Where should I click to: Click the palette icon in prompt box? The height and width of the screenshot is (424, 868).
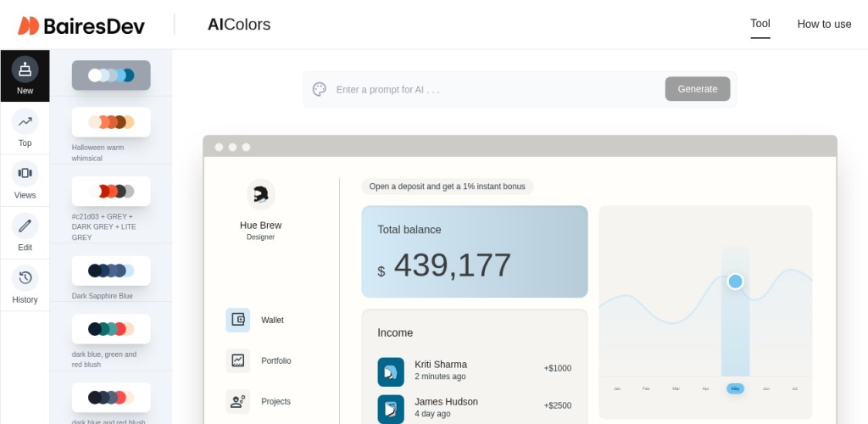320,89
